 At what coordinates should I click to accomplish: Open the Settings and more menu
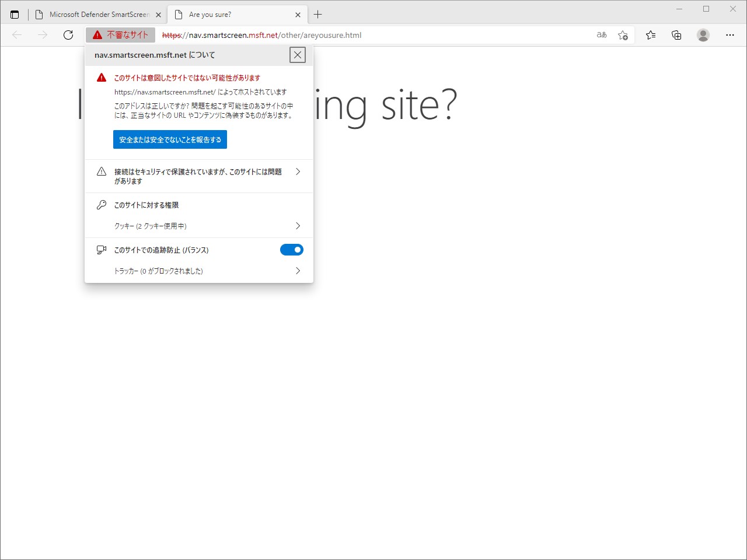730,35
